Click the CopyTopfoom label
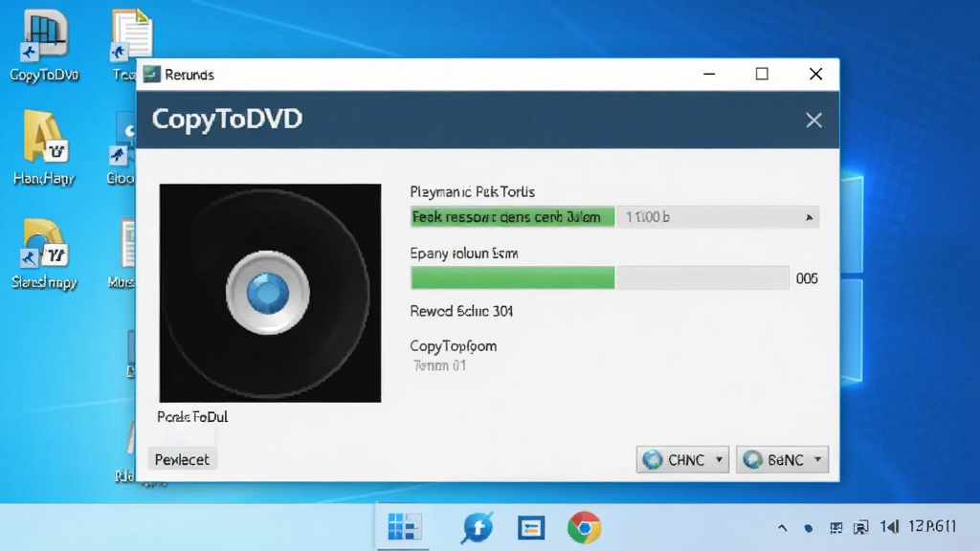 [453, 346]
